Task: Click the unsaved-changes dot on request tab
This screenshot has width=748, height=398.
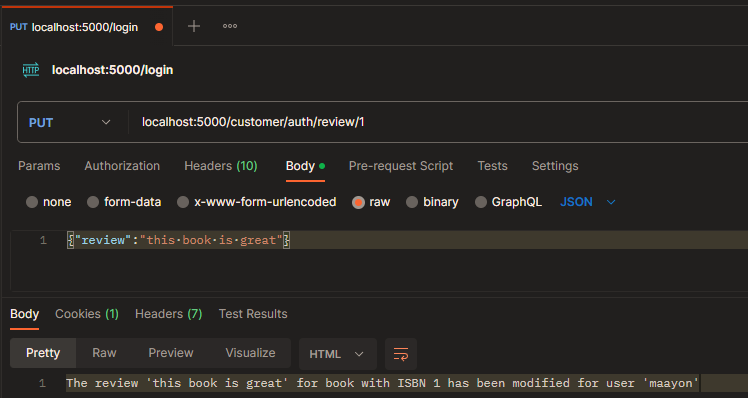Action: pos(159,27)
